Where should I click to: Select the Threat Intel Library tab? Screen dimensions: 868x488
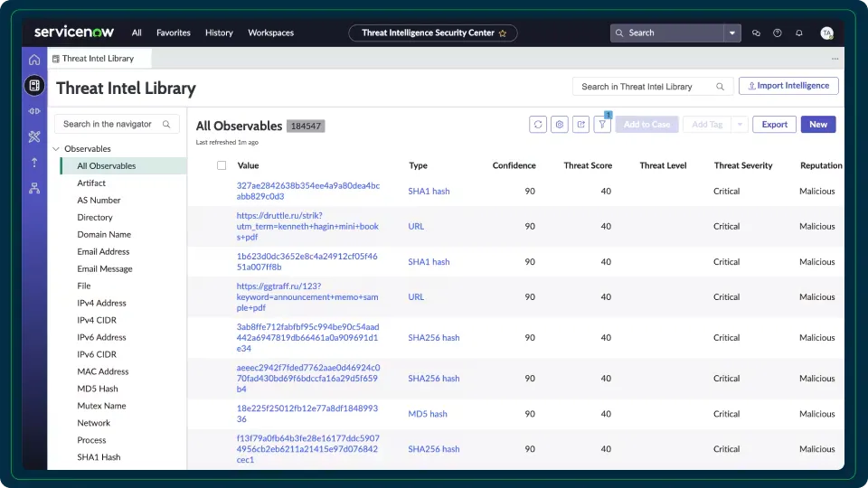coord(99,58)
